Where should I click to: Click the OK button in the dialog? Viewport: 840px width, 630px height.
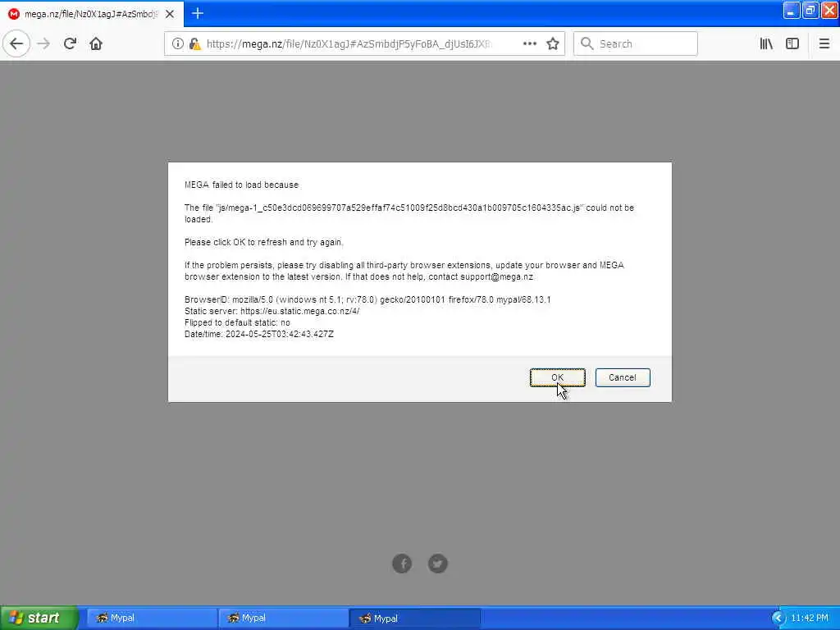pyautogui.click(x=557, y=377)
